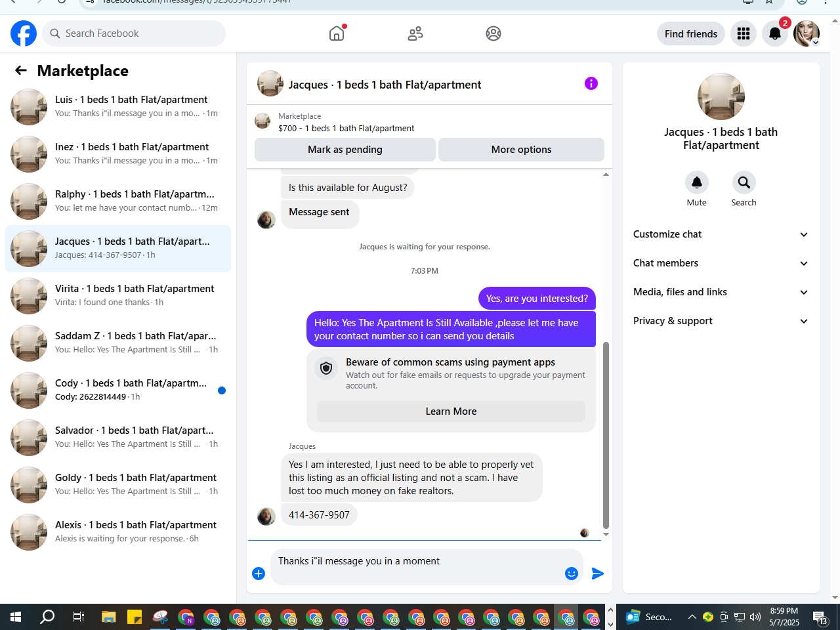Open the volume control in system tray
The image size is (840, 630).
tap(755, 617)
